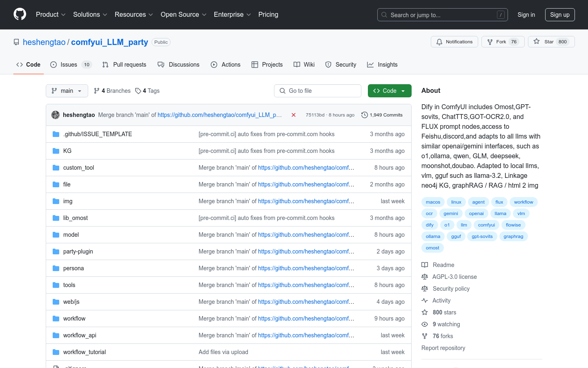Click the commits history clock icon
The image size is (588, 368).
pyautogui.click(x=365, y=115)
